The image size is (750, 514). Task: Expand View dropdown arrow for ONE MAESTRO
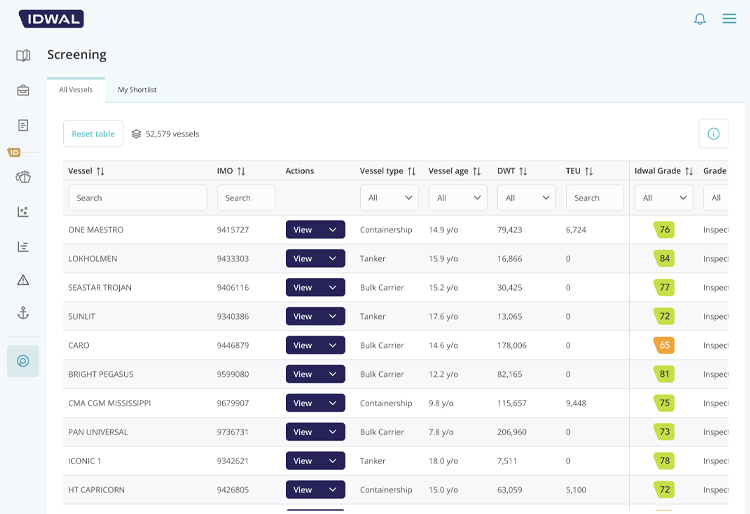click(333, 230)
